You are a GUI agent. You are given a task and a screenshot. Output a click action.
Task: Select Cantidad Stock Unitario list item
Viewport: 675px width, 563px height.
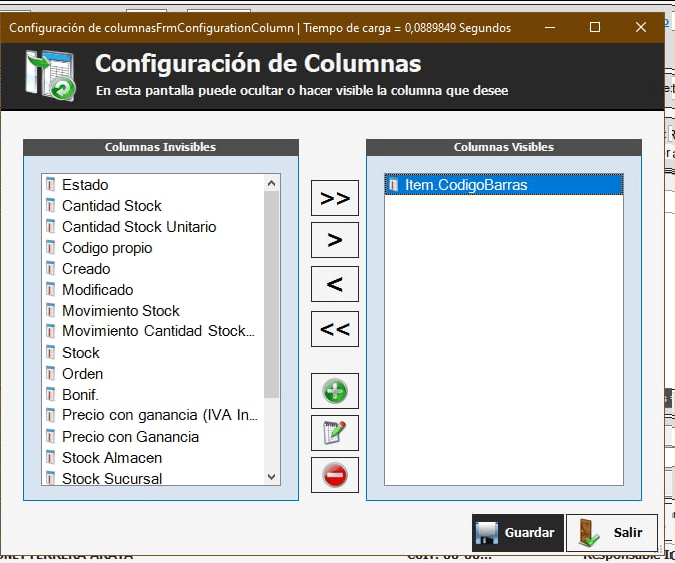(x=139, y=227)
